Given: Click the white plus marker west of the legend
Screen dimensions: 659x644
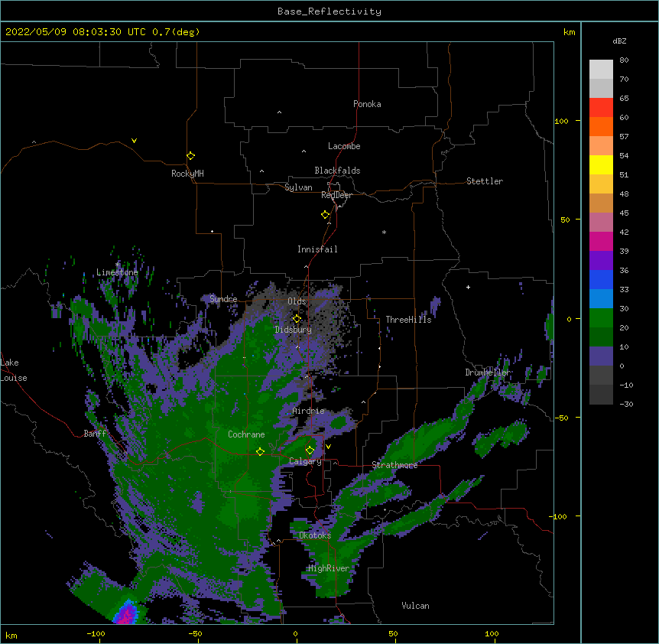Looking at the screenshot, I should point(468,287).
